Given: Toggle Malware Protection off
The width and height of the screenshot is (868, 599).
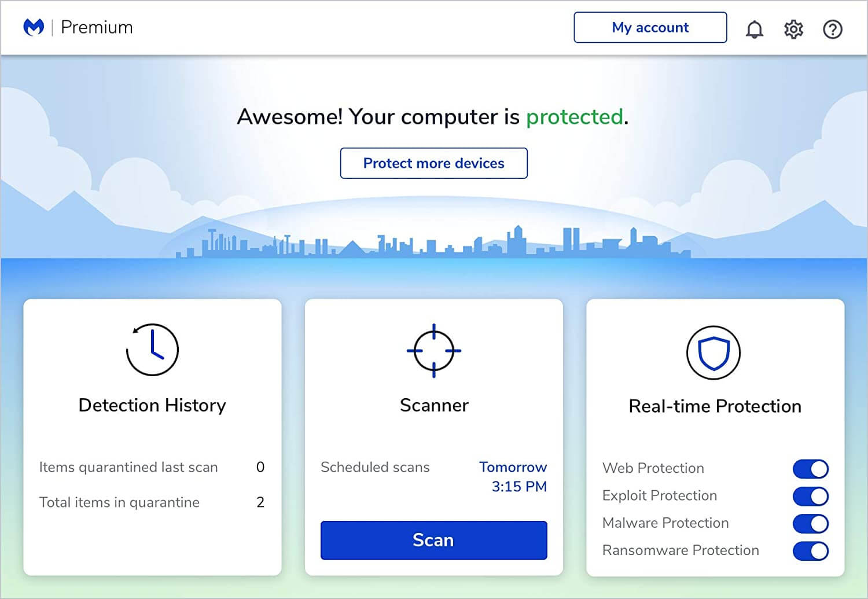Looking at the screenshot, I should (x=810, y=523).
